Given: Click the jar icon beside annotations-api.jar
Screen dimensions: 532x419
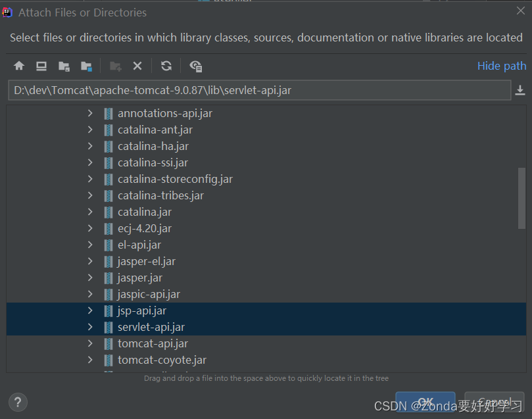Looking at the screenshot, I should 109,113.
